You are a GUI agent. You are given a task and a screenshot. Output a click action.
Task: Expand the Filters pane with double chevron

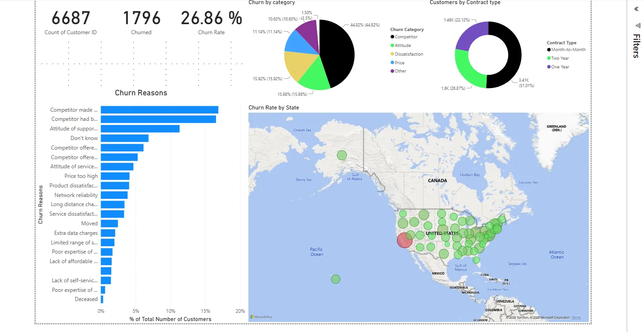[636, 9]
